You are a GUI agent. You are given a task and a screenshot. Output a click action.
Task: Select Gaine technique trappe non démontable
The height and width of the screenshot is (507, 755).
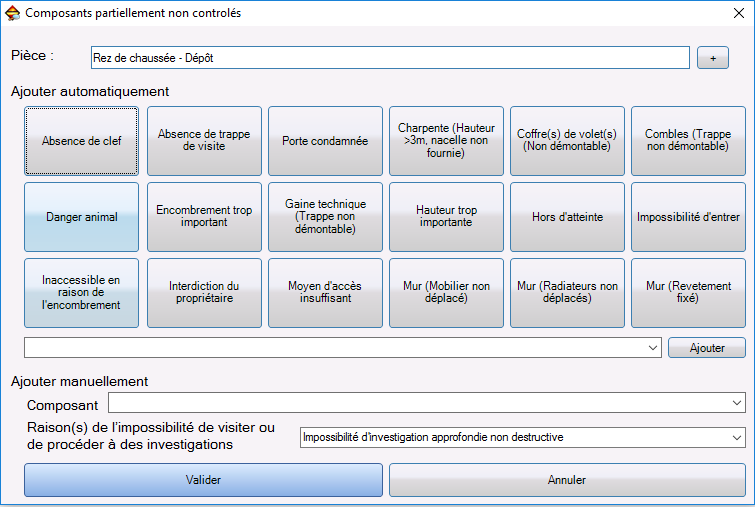point(325,217)
